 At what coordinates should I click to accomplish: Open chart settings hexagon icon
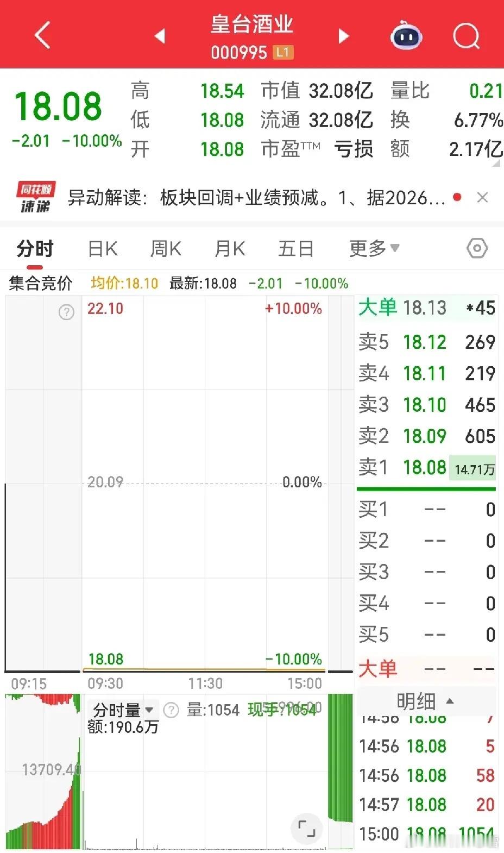coord(477,248)
